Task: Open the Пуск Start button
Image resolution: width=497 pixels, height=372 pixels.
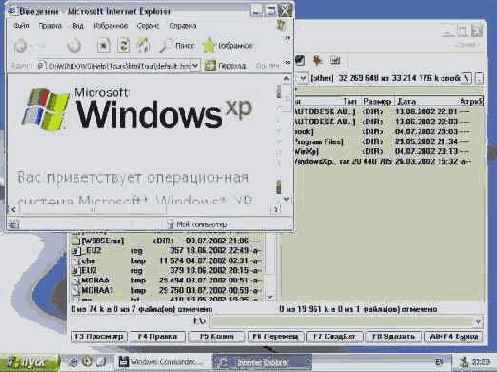Action: [29, 362]
